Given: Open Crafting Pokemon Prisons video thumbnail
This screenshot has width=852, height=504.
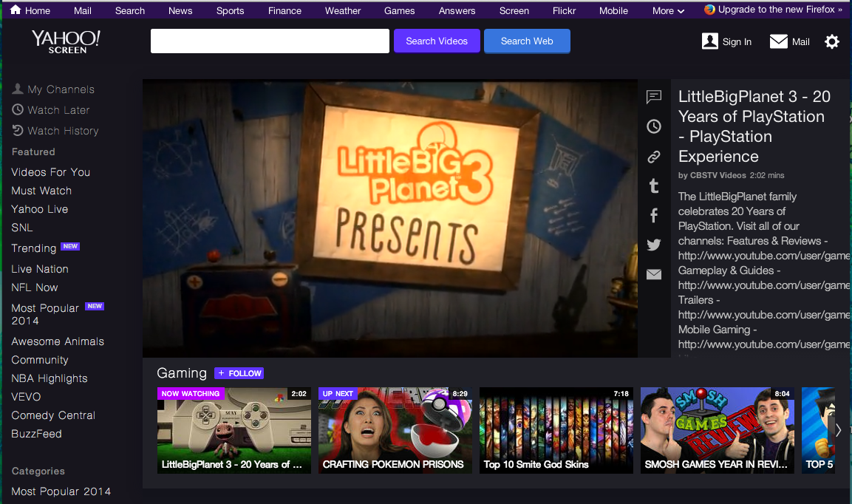Looking at the screenshot, I should tap(395, 430).
